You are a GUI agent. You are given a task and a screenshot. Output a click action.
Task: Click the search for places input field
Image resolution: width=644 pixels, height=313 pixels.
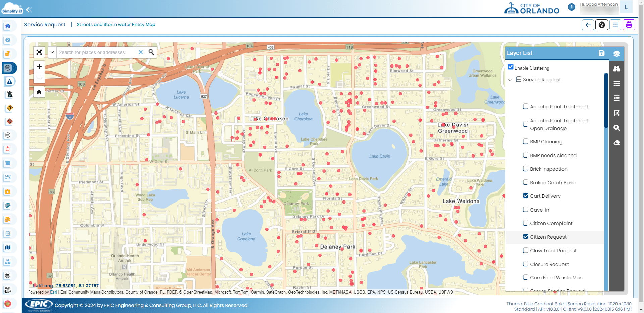[96, 52]
